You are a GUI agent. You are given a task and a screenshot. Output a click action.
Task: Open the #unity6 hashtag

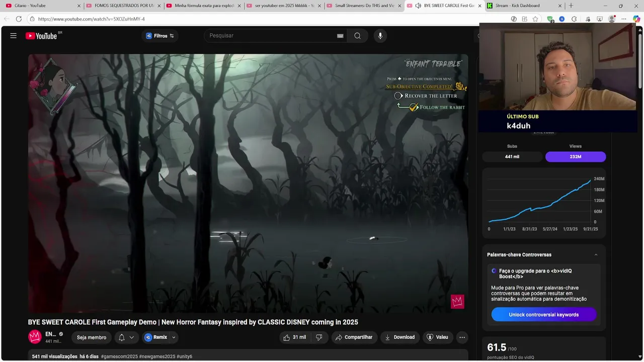coord(184,356)
